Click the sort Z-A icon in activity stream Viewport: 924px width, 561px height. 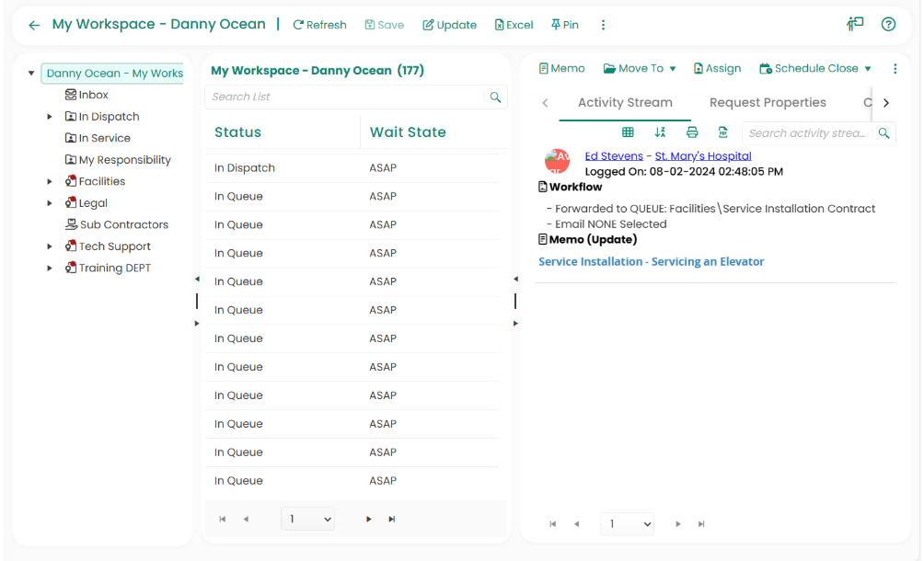[660, 132]
